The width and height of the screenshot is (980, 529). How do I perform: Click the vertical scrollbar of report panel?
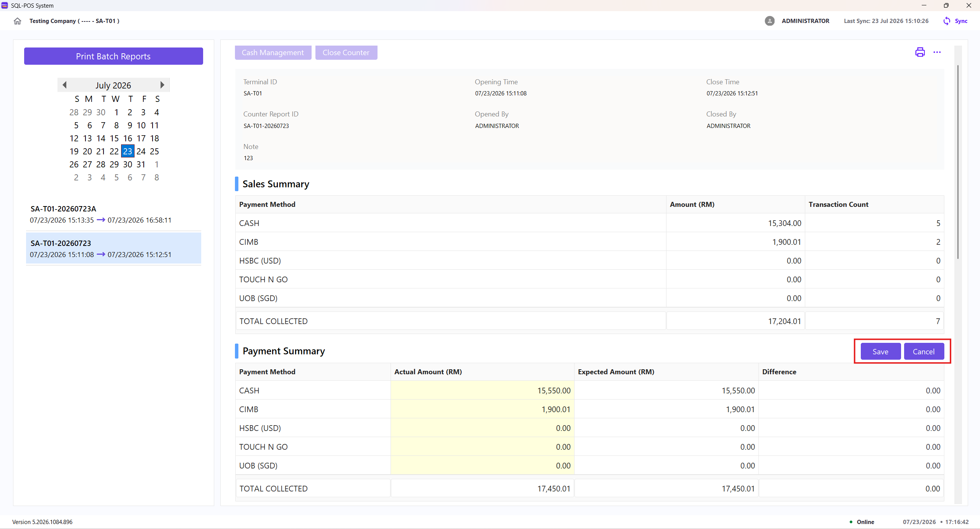[958, 162]
